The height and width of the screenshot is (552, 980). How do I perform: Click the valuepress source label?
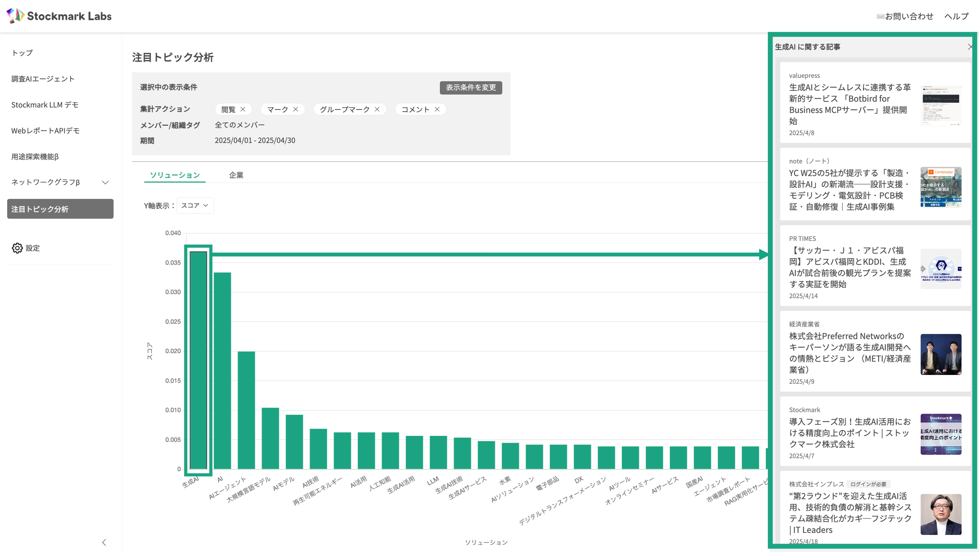click(804, 75)
